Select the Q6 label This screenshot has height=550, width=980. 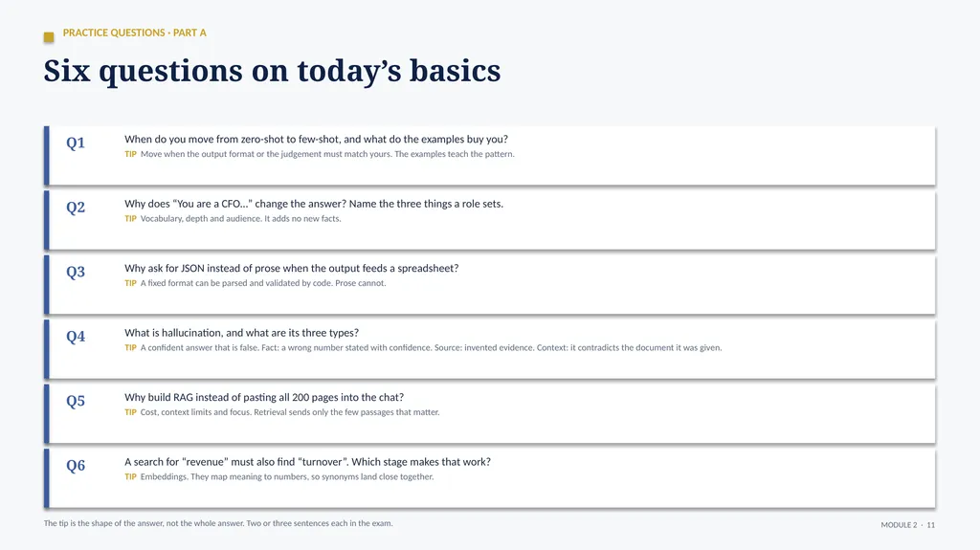(76, 466)
